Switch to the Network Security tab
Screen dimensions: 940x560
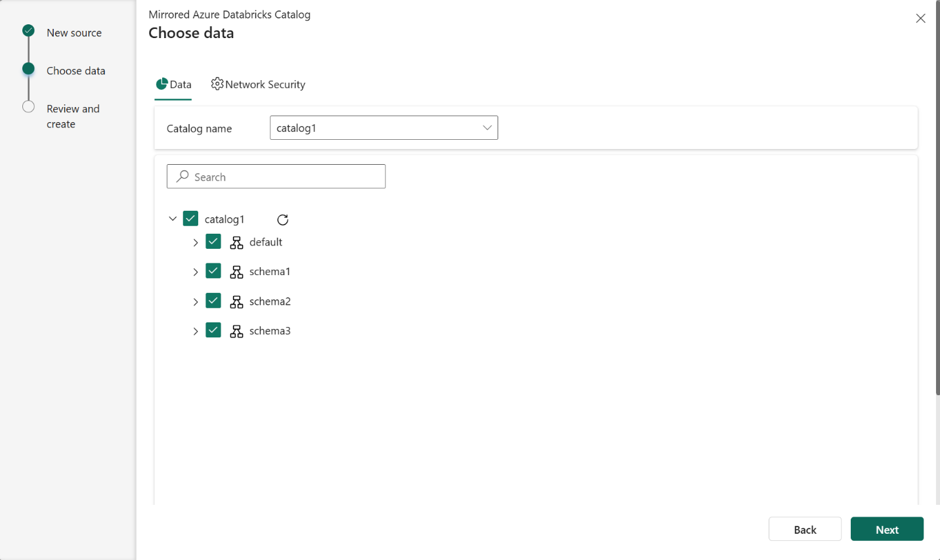(x=258, y=84)
